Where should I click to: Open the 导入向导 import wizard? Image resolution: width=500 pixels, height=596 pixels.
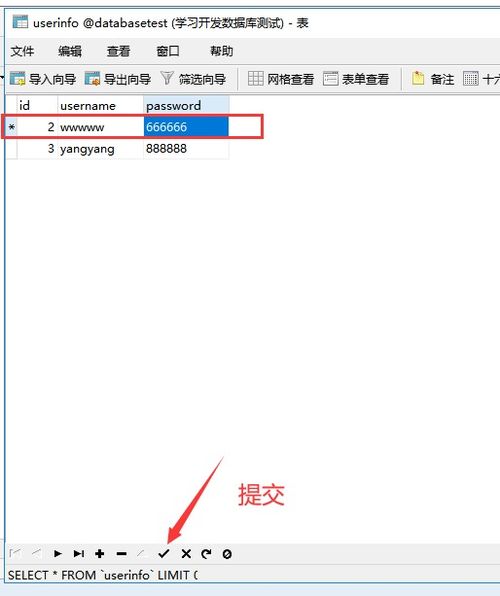pos(43,79)
